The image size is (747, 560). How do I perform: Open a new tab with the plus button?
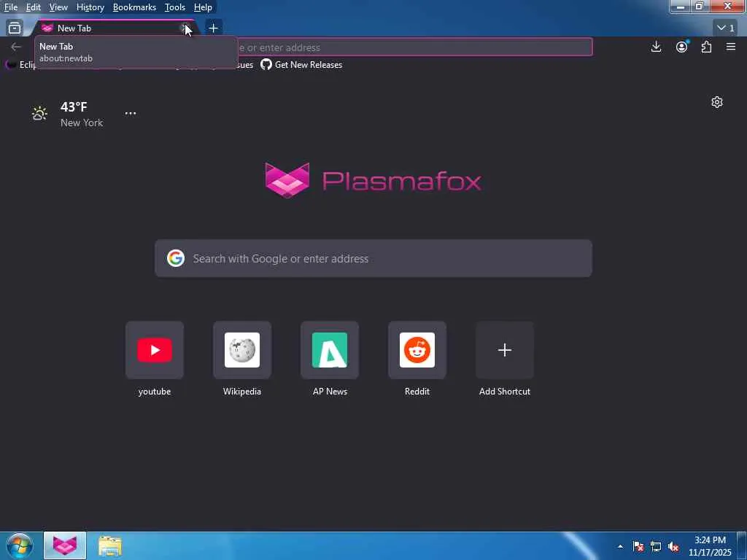point(213,28)
